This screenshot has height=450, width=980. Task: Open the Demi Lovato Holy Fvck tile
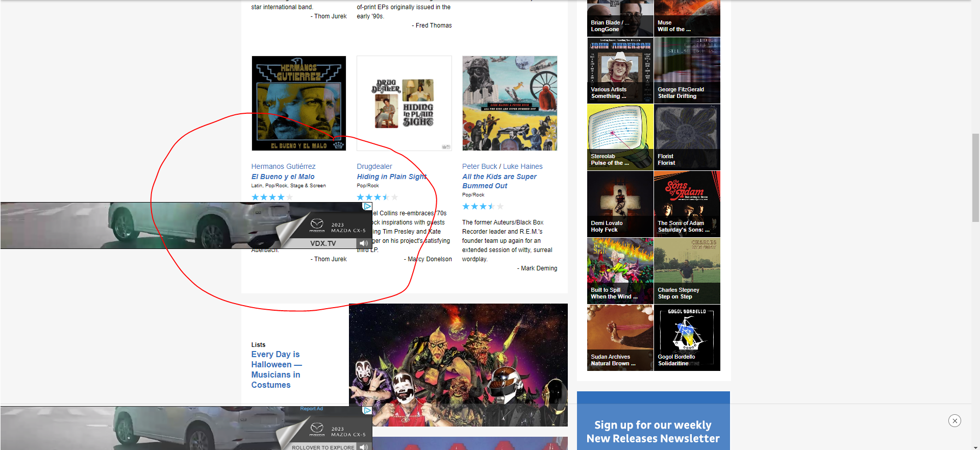(x=620, y=204)
